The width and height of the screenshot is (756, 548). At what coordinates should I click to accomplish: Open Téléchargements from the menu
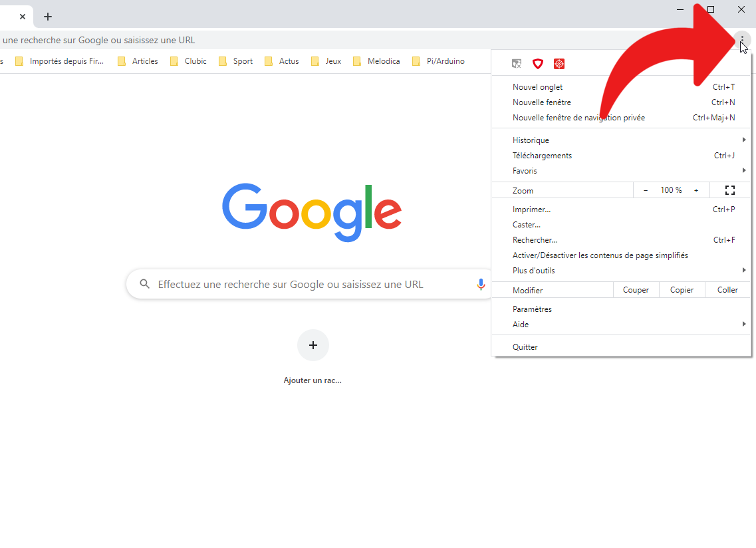621,156
